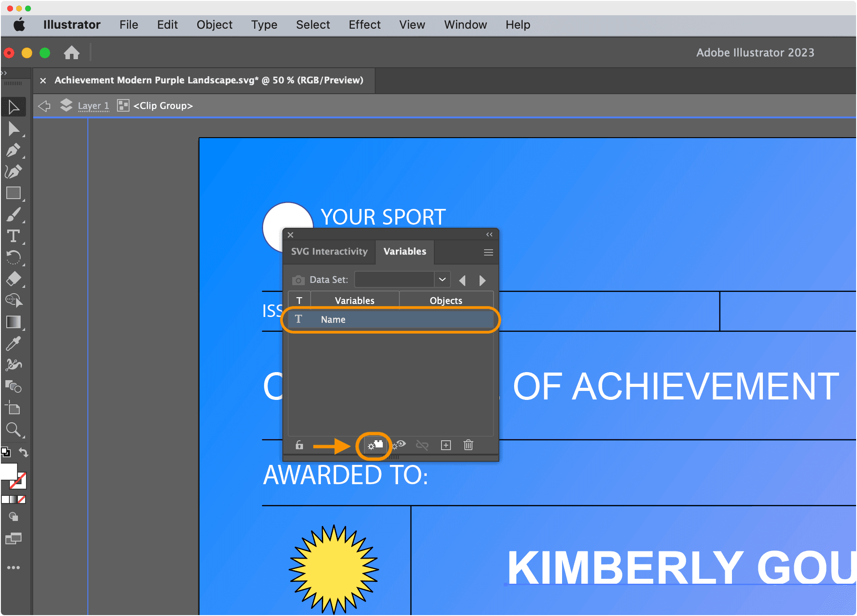Image resolution: width=857 pixels, height=616 pixels.
Task: Pick the Pen tool
Action: (13, 150)
